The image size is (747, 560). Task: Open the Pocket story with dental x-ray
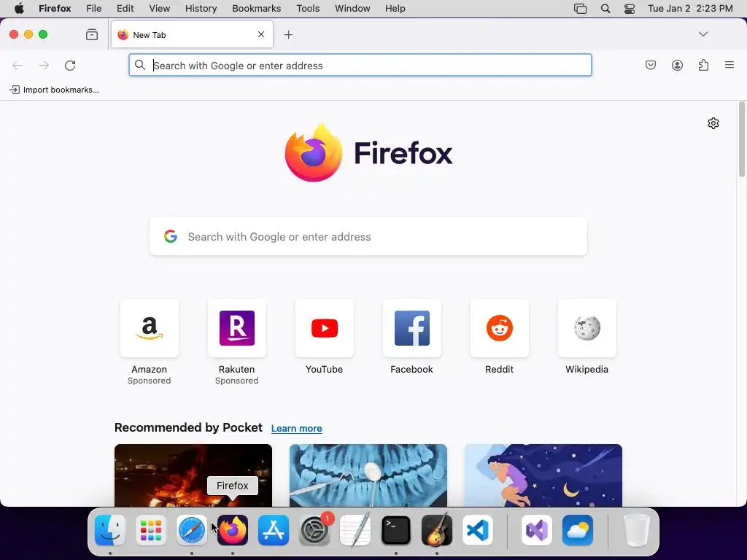tap(368, 475)
